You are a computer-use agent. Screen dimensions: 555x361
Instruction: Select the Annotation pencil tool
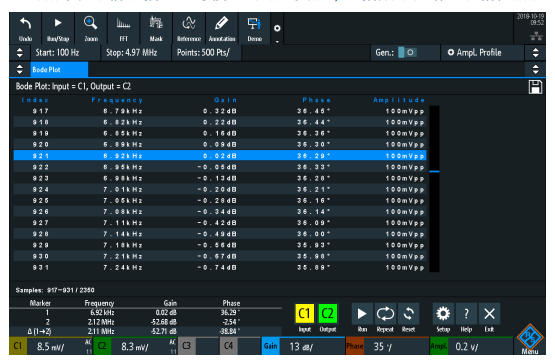(222, 29)
